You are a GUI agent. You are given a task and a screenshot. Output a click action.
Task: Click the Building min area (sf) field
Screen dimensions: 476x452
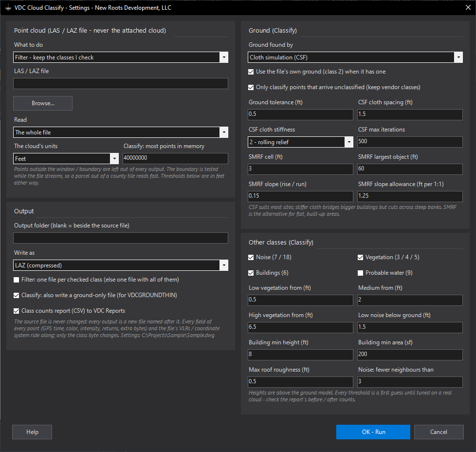click(x=410, y=355)
